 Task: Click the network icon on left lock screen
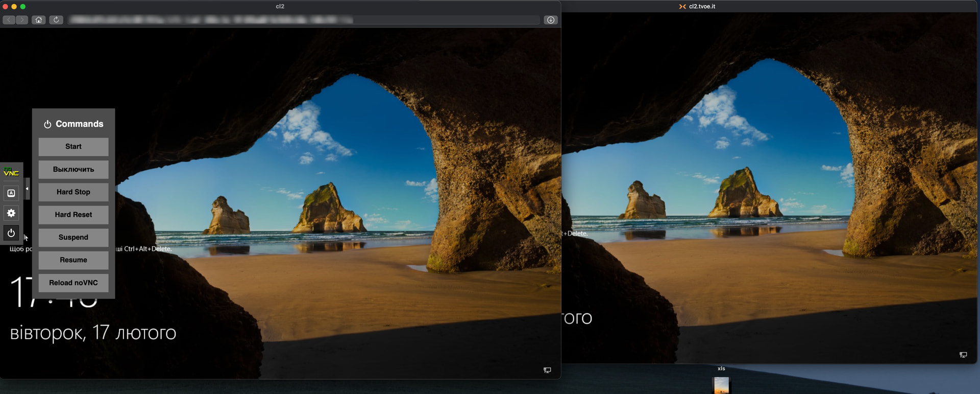[x=547, y=370]
